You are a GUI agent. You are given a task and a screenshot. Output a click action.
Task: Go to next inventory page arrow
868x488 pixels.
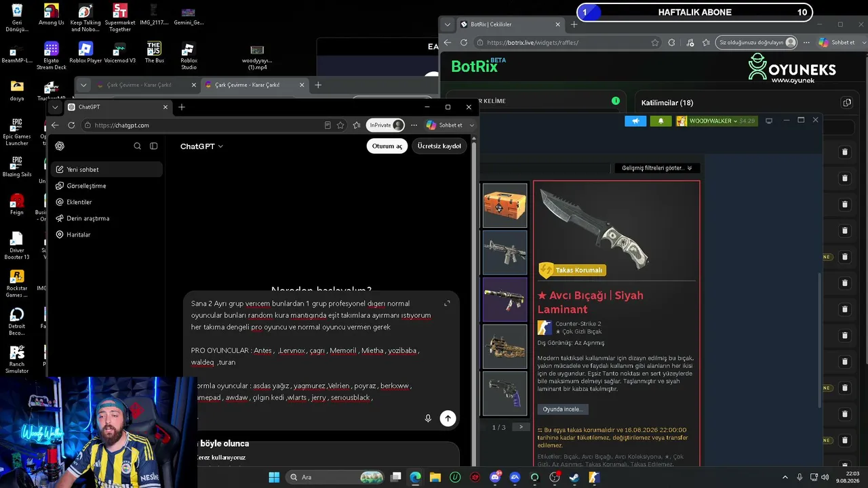click(521, 427)
